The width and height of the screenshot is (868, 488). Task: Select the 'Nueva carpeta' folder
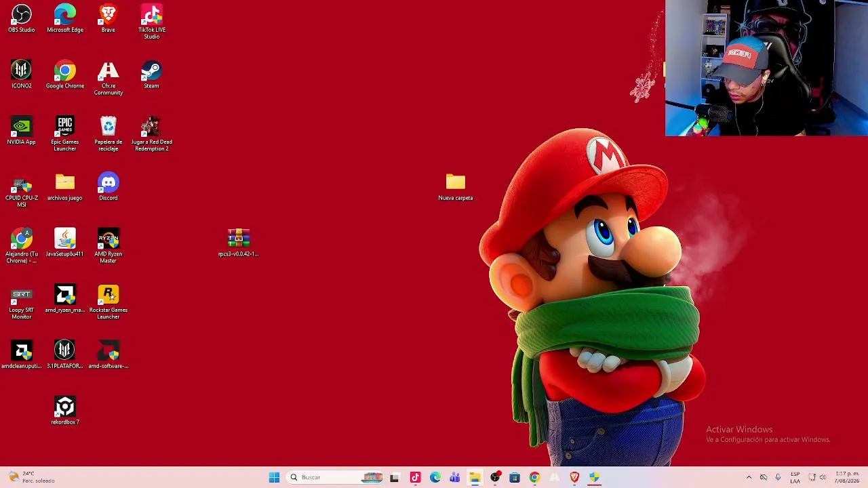click(456, 186)
